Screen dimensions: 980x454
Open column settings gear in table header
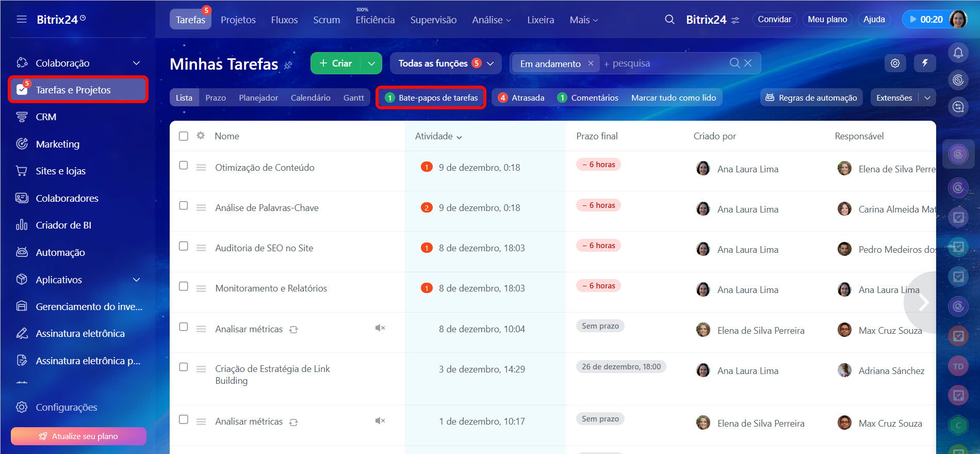click(201, 136)
